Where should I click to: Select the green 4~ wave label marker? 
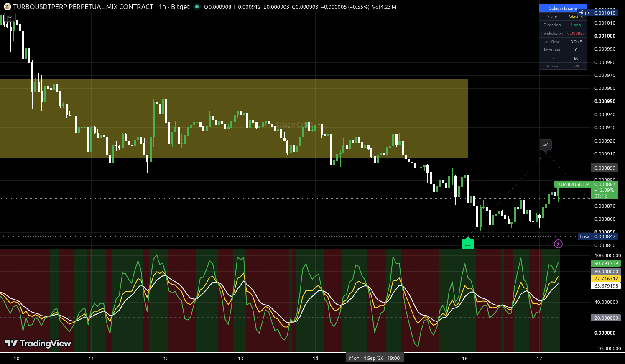click(x=468, y=244)
